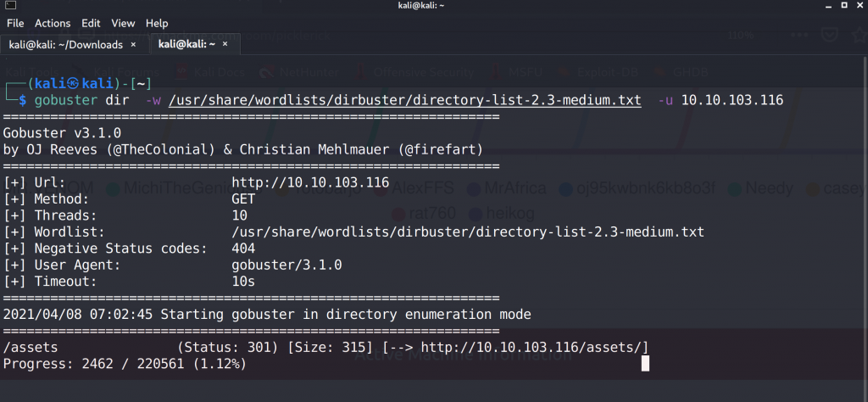The height and width of the screenshot is (402, 868).
Task: Open the Help menu
Action: click(157, 23)
